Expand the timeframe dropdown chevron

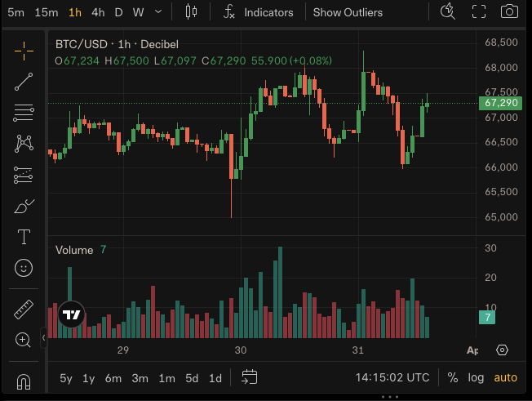(158, 12)
